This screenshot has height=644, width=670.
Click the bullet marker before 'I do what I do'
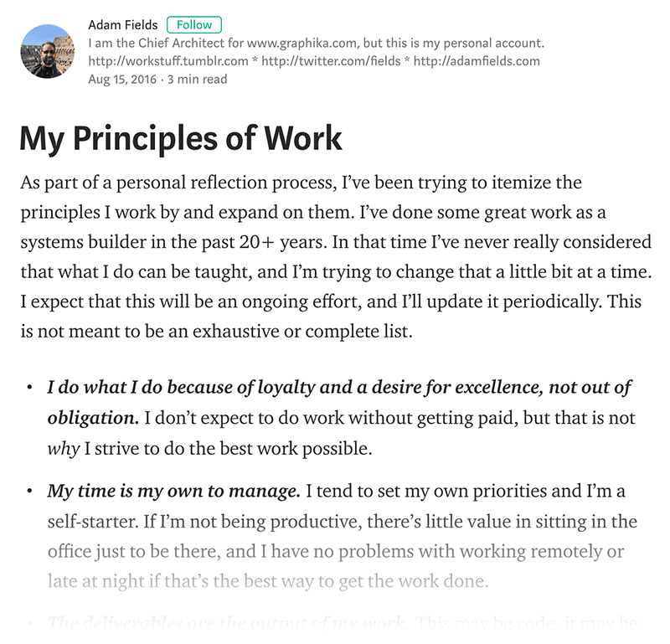point(29,388)
